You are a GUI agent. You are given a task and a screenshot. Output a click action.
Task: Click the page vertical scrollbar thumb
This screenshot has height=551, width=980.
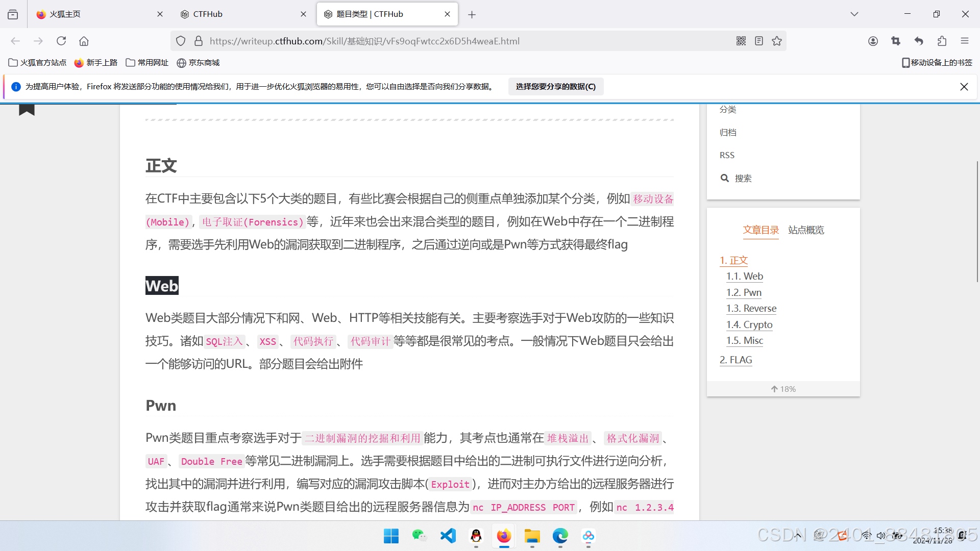977,221
